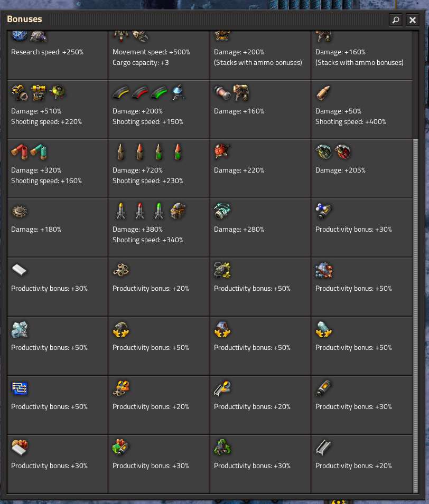Select the green atomic rocket icon
Image resolution: width=429 pixels, height=504 pixels.
(158, 211)
